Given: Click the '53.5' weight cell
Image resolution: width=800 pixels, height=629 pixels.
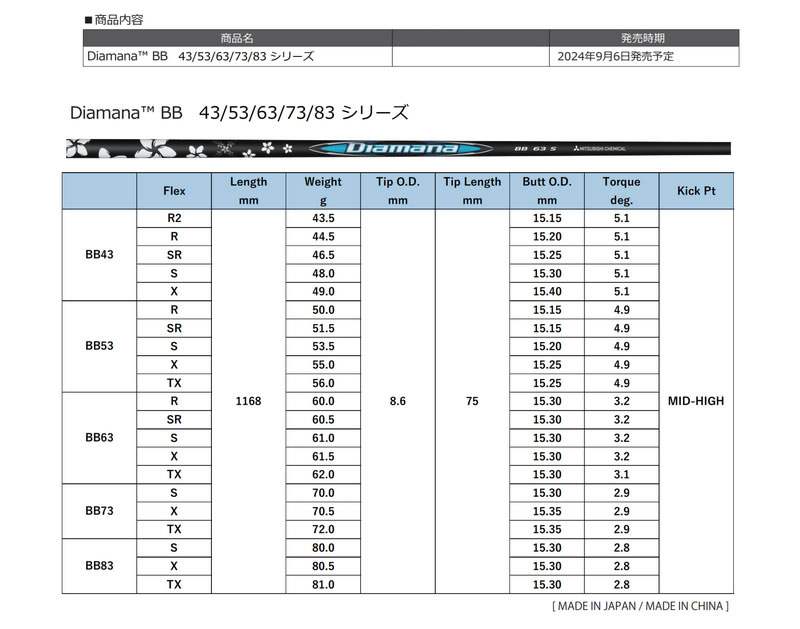Looking at the screenshot, I should pos(323,346).
